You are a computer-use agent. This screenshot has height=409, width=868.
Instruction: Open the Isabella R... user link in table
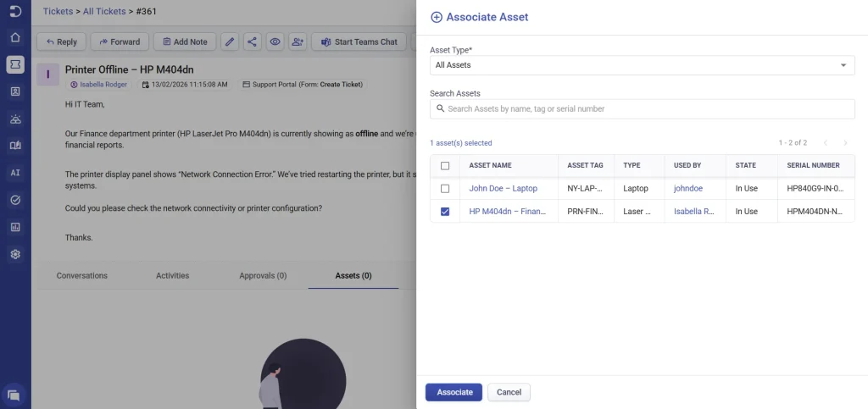coord(694,212)
